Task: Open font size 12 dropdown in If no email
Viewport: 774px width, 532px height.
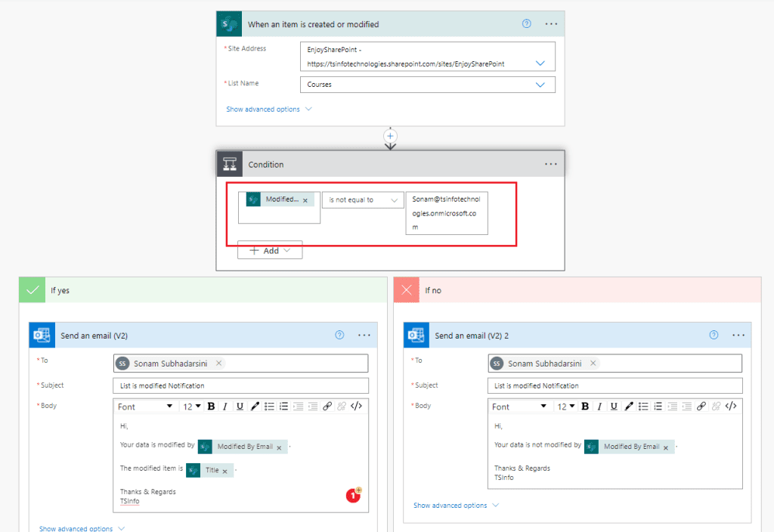Action: pos(566,406)
